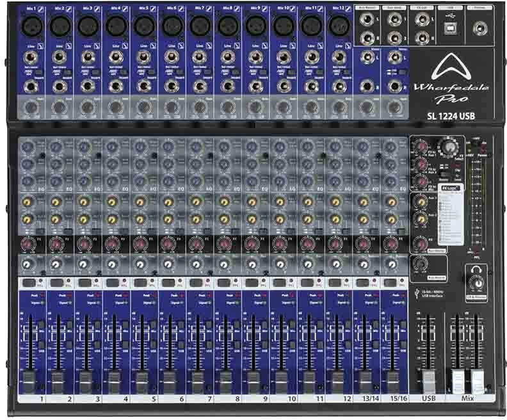
Task: Click the FX Select rotary knob
Action: [x=449, y=147]
